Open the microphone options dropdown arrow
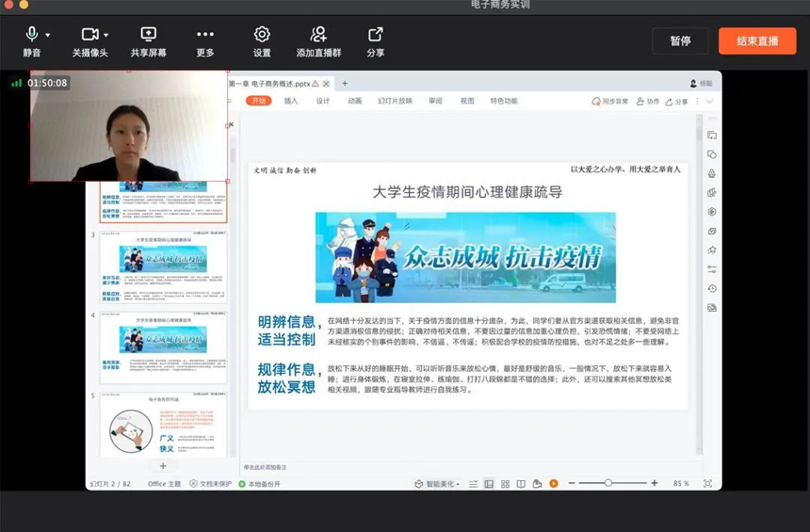 [48, 35]
